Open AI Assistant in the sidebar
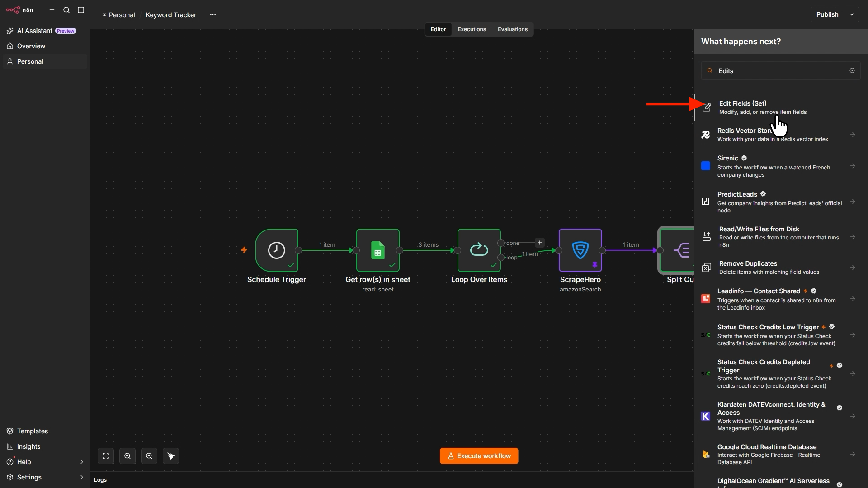Screen dimensions: 868x488 (45, 31)
